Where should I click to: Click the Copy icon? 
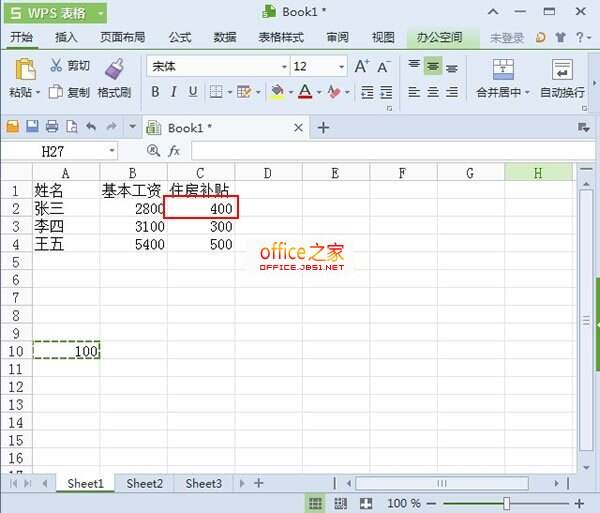[x=56, y=92]
